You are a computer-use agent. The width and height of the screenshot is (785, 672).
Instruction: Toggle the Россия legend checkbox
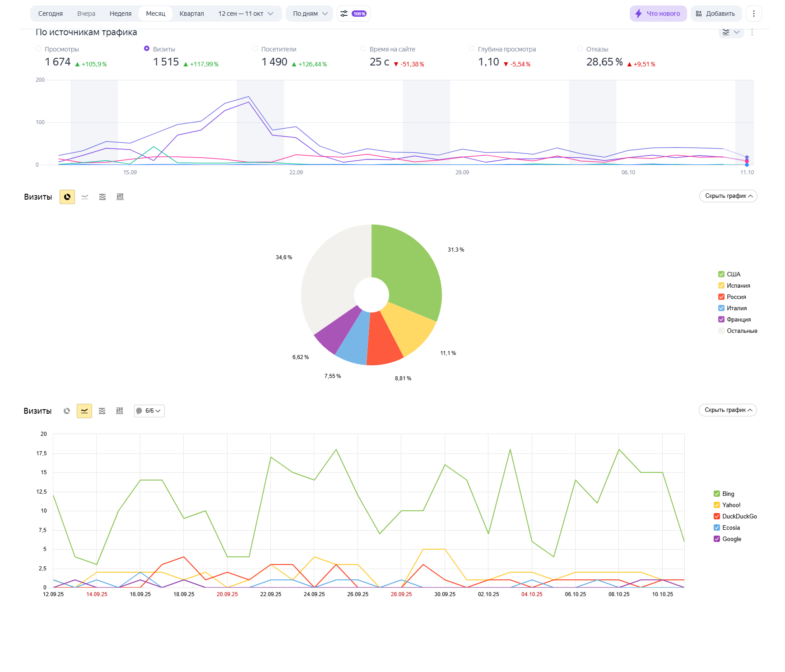(721, 297)
